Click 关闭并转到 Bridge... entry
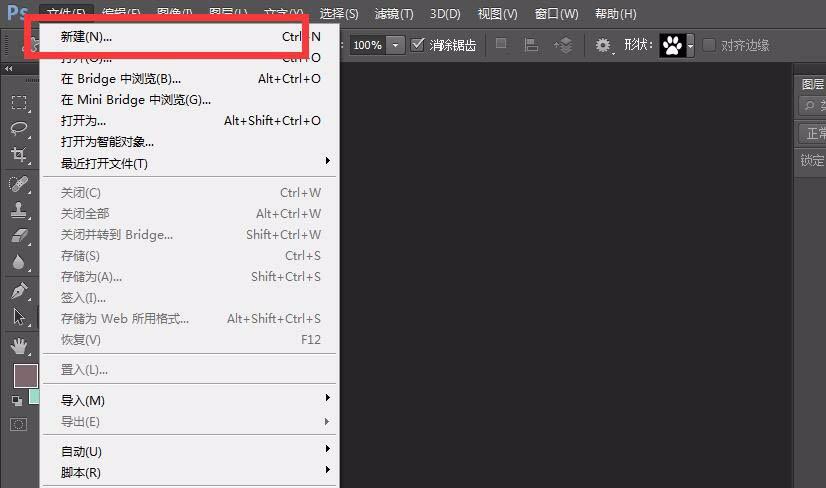826x488 pixels. (x=191, y=235)
